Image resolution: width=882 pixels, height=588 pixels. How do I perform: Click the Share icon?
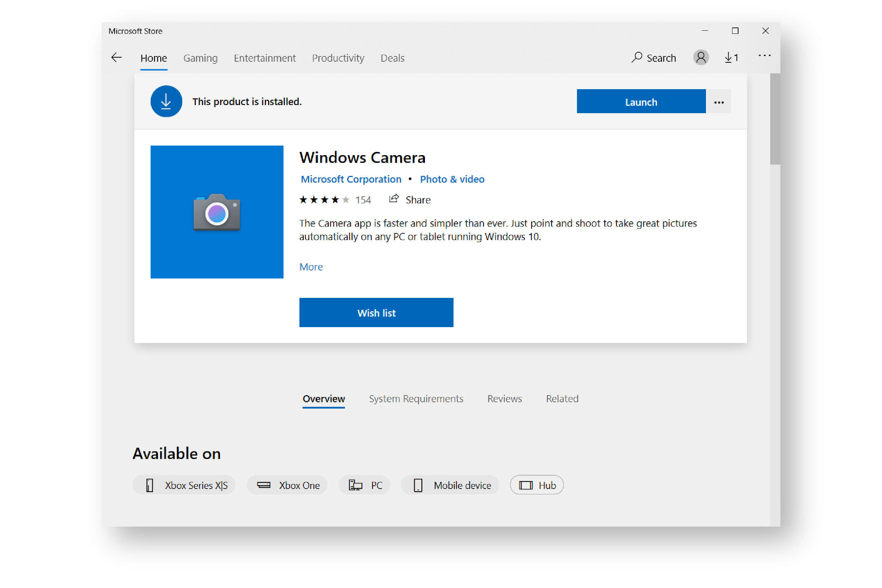click(393, 199)
